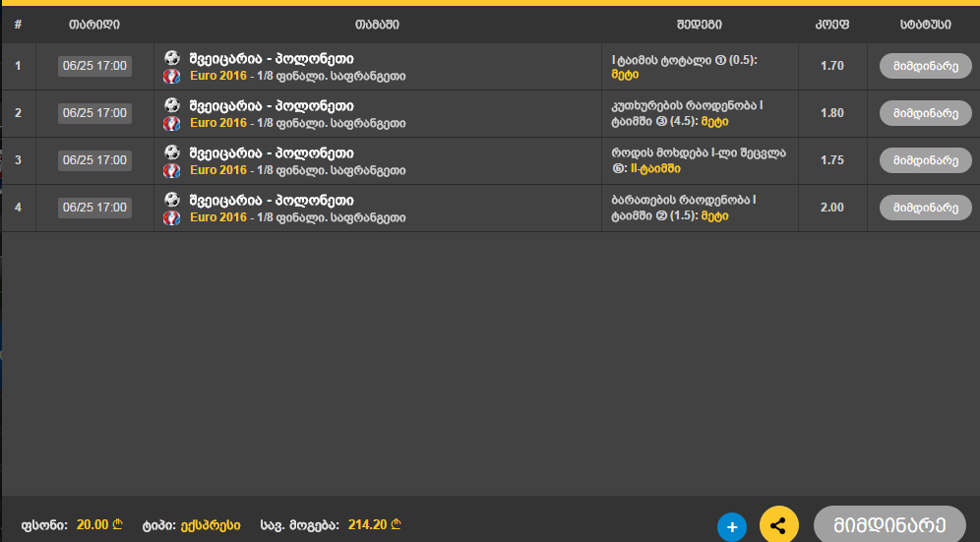Click the soccer ball icon in row 2
Image resolution: width=980 pixels, height=542 pixels.
pyautogui.click(x=172, y=105)
